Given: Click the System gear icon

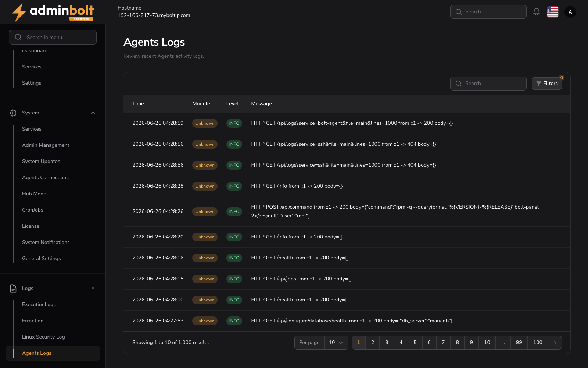Looking at the screenshot, I should (x=13, y=113).
